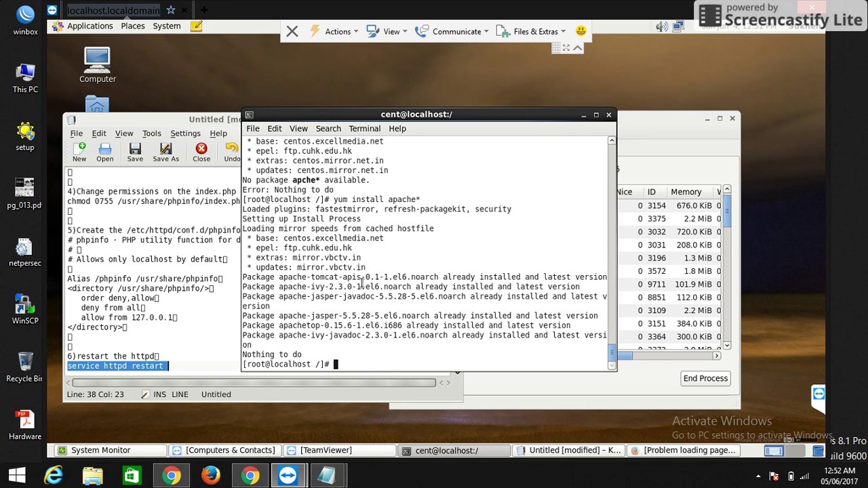Switch to Problem loading page taskbar entry
Image resolution: width=868 pixels, height=488 pixels.
click(683, 450)
